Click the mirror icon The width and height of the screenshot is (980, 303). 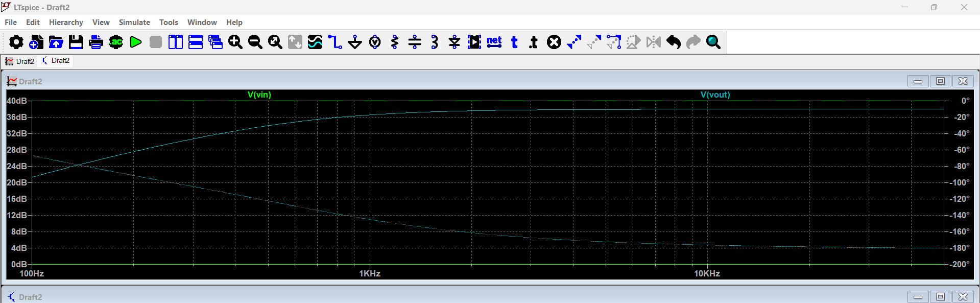pos(654,42)
